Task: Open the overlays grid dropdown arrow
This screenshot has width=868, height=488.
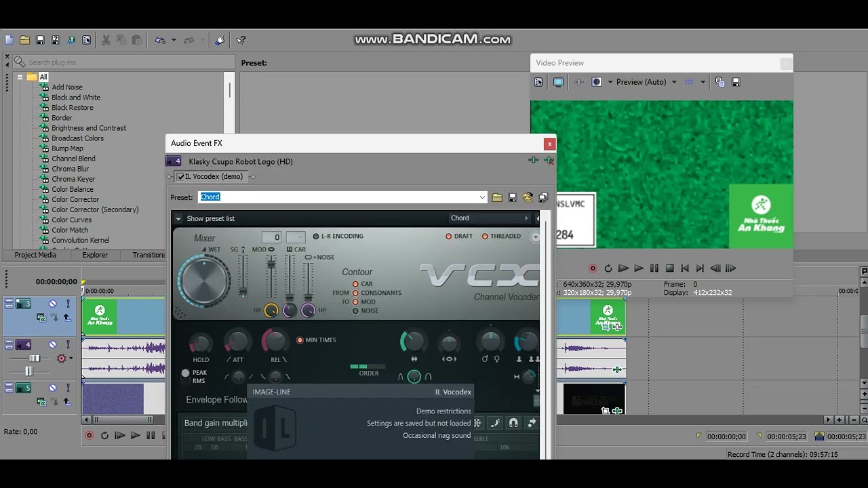Action: 703,82
